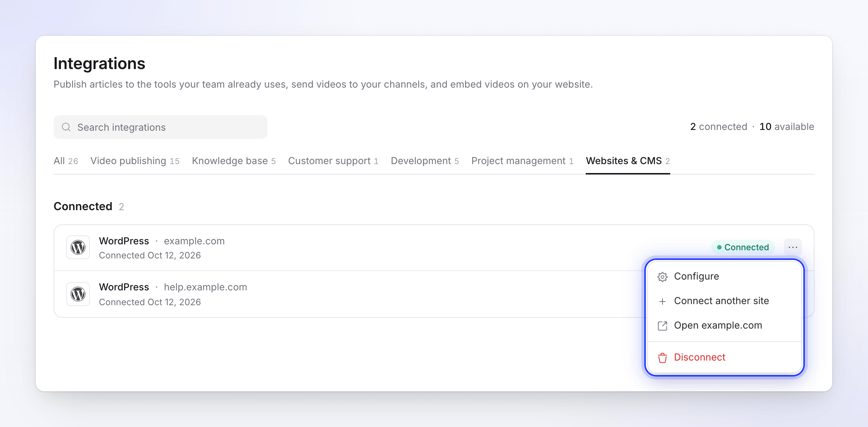Switch to the All tab
Image resolution: width=868 pixels, height=427 pixels.
[x=66, y=161]
